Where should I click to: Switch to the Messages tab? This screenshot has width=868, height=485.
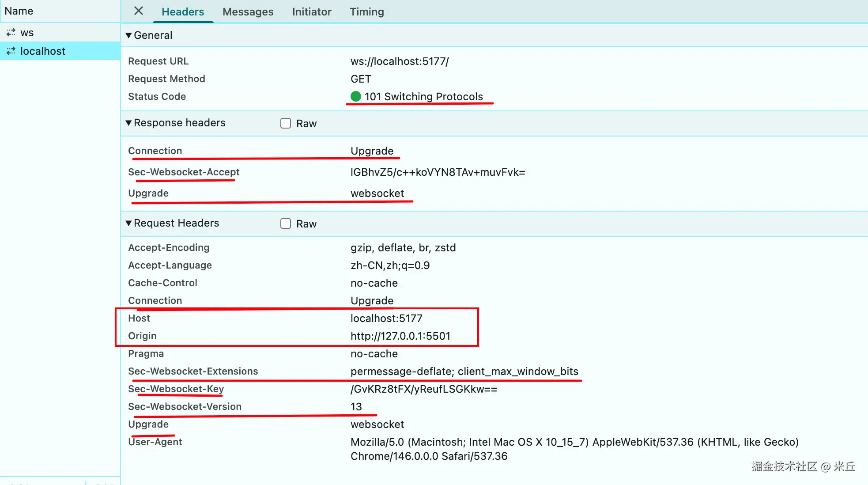(248, 12)
